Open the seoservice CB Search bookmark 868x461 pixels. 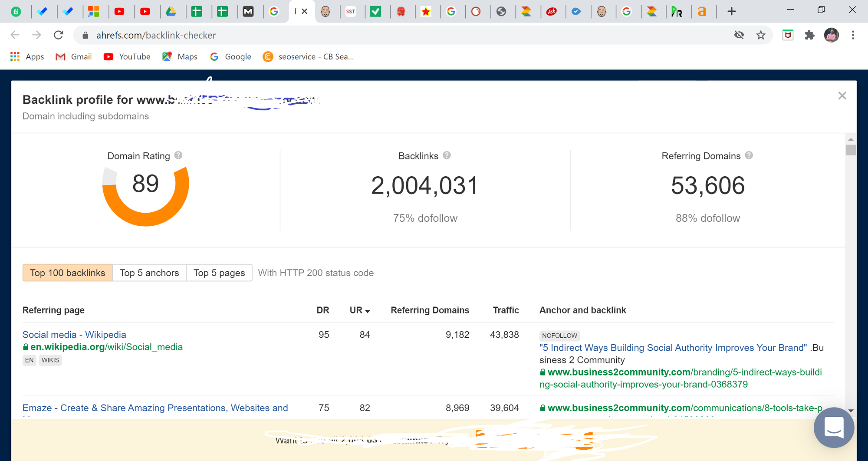[x=308, y=56]
